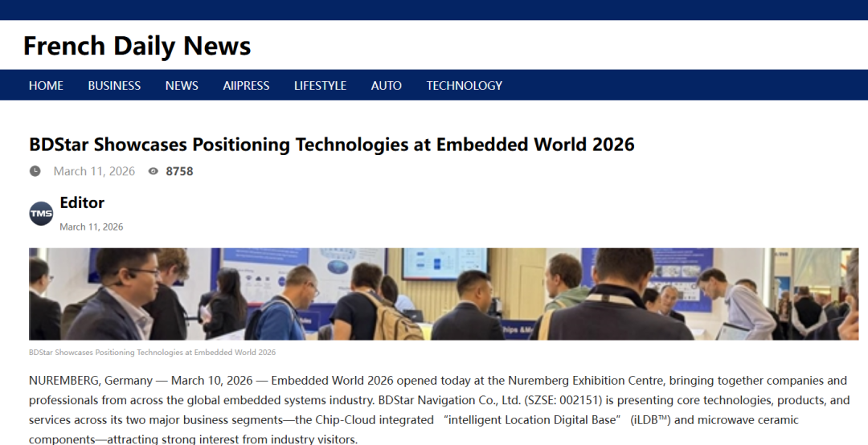The width and height of the screenshot is (868, 445).
Task: Click the TMS editor avatar
Action: tap(41, 214)
